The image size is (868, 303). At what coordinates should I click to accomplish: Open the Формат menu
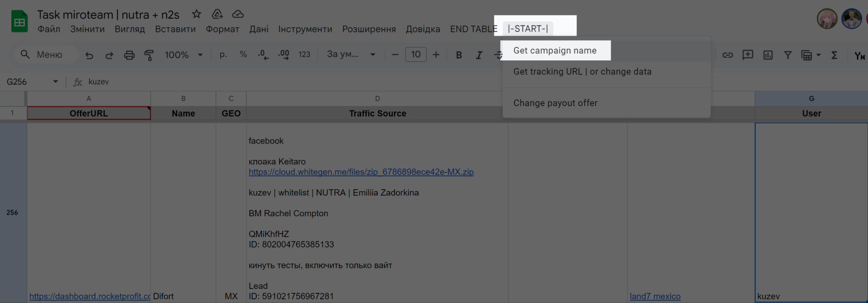click(222, 29)
